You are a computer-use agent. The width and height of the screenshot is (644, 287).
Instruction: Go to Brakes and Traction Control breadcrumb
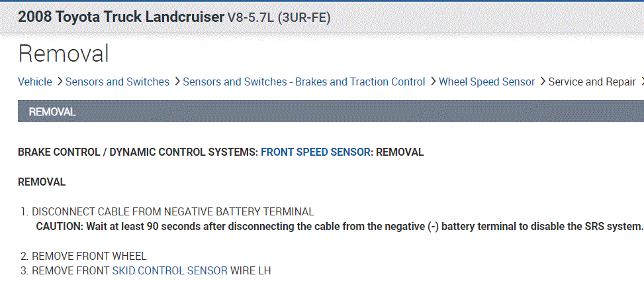pos(304,82)
